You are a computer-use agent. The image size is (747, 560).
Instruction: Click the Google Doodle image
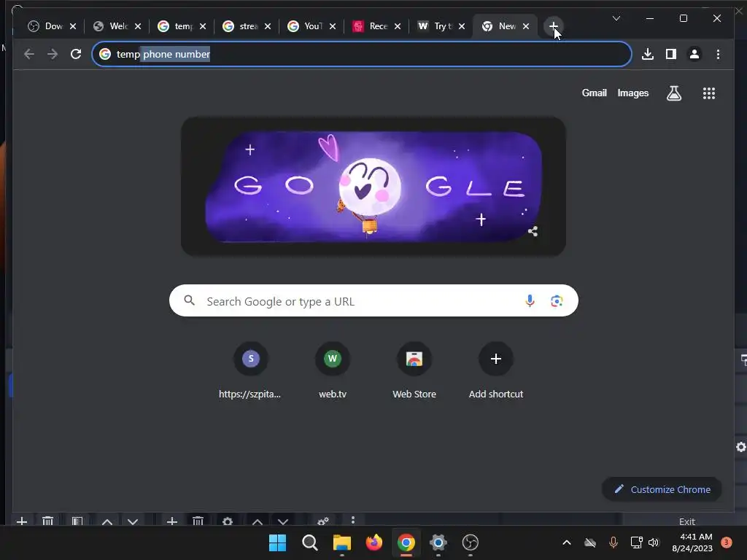click(373, 187)
